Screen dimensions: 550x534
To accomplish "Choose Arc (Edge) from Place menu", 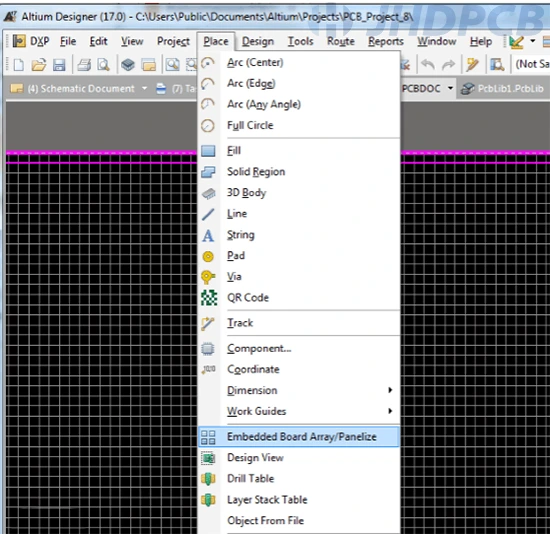I will (299, 84).
